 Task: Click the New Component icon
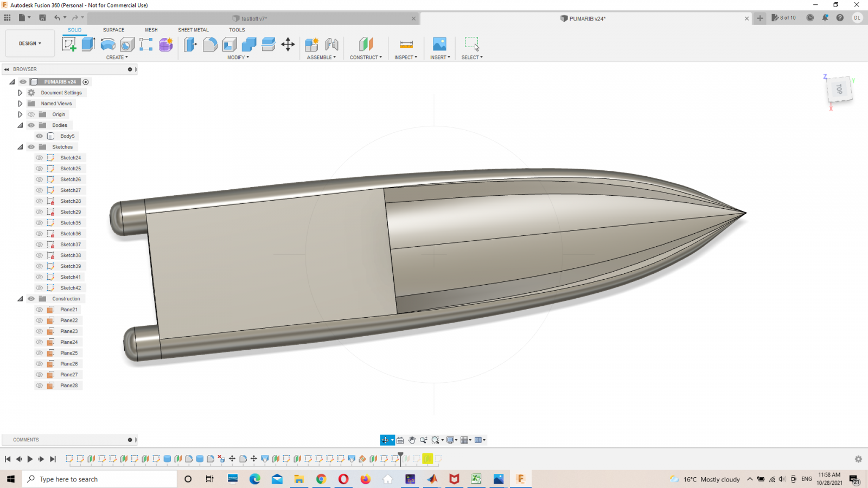(312, 44)
